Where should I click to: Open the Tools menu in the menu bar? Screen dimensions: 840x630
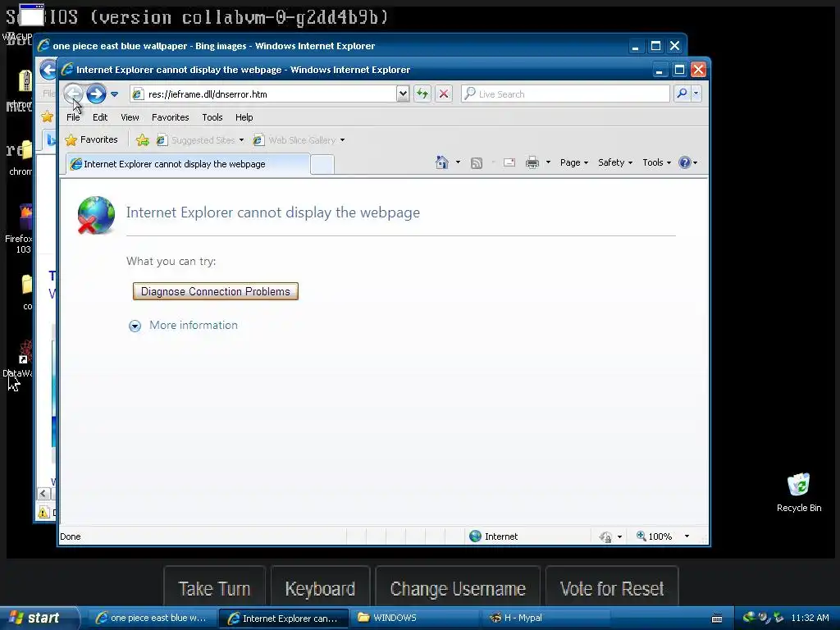pyautogui.click(x=212, y=117)
